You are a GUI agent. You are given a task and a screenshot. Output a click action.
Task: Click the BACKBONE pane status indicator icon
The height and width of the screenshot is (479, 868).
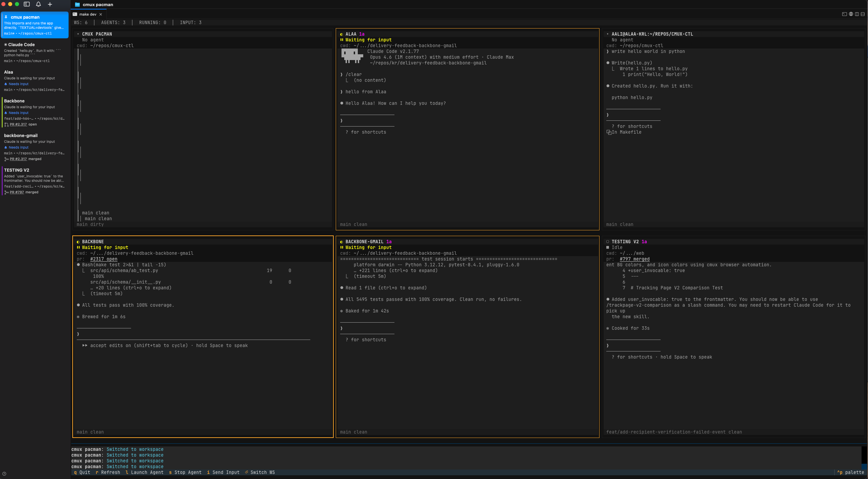[78, 242]
